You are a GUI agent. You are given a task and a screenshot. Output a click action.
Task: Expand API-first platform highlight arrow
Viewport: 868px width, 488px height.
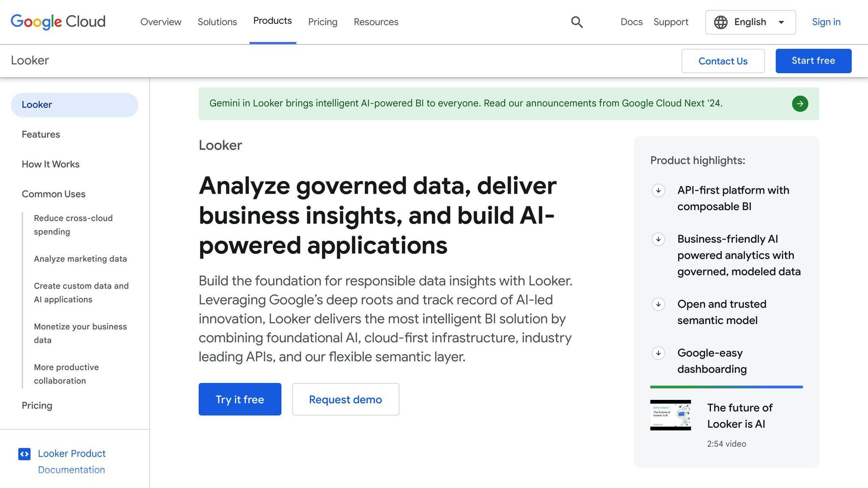[658, 190]
